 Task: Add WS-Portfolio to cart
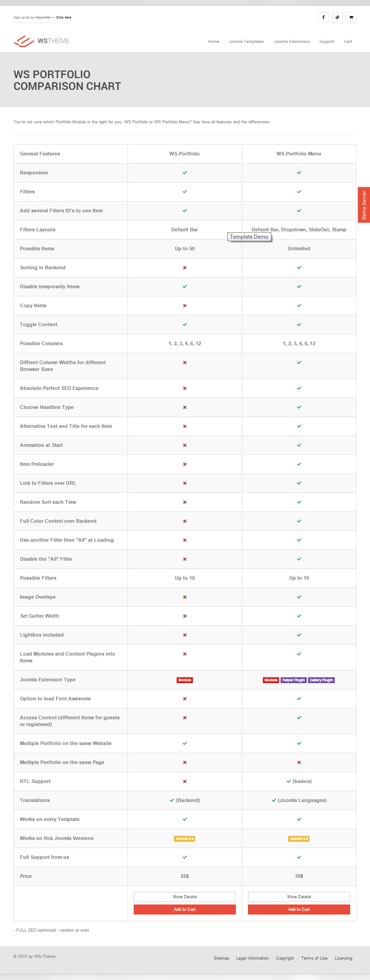[x=185, y=910]
